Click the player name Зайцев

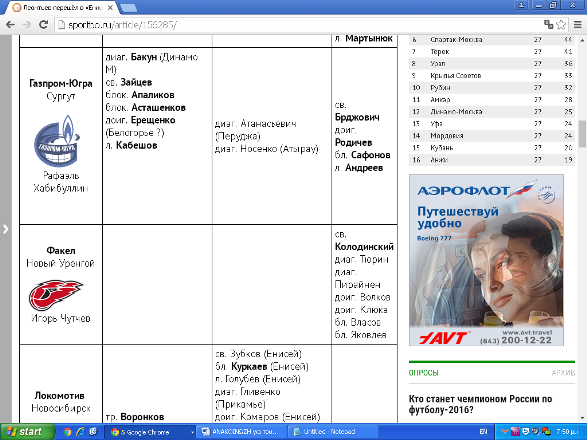(136, 82)
